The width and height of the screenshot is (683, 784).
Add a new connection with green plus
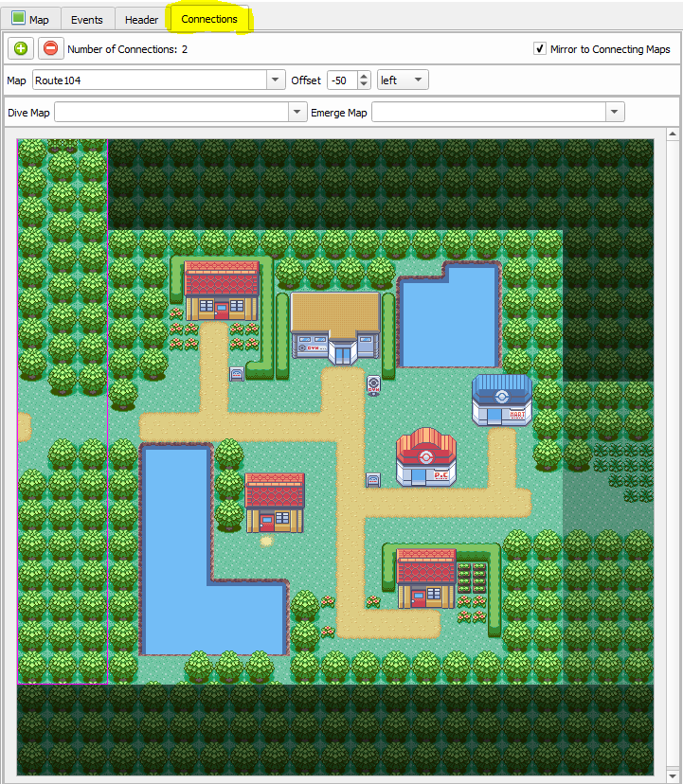(21, 48)
